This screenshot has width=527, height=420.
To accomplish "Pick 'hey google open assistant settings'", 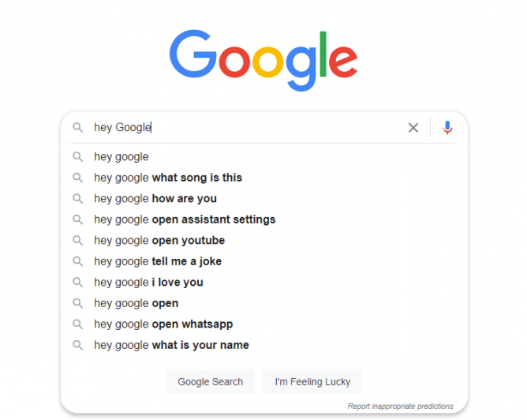I will [263, 219].
